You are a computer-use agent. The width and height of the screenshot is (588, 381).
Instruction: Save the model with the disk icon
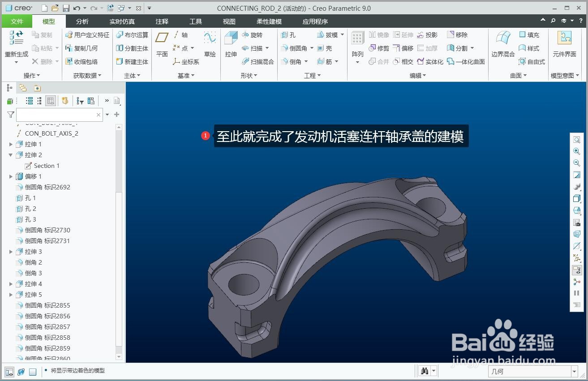(66, 8)
